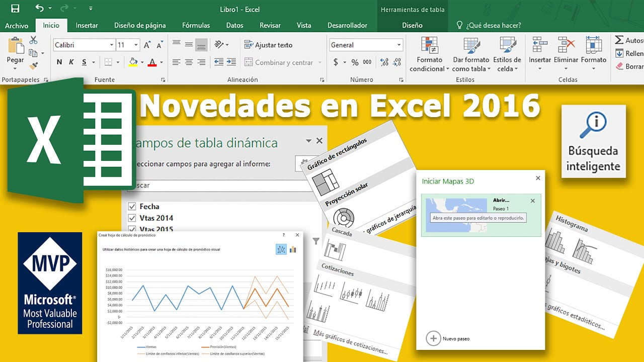Screen dimensions: 644x362
Task: Open the General number format dropdown
Action: click(399, 45)
